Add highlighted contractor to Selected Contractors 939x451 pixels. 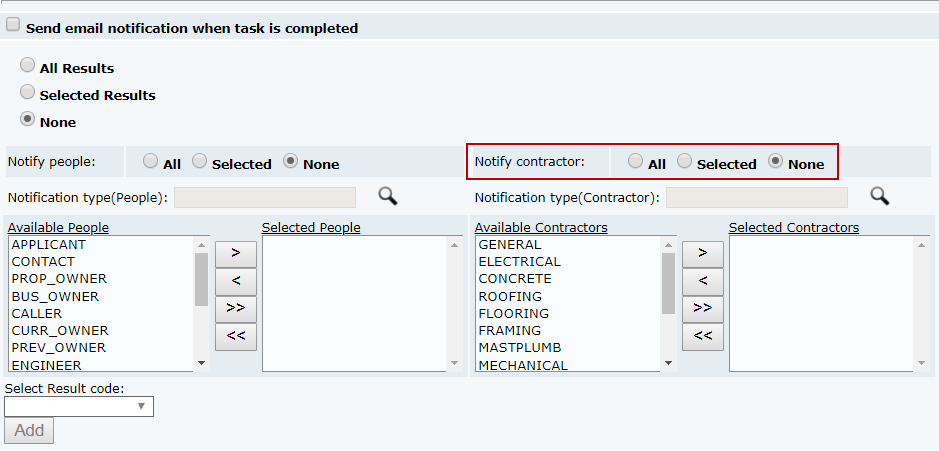(x=702, y=252)
